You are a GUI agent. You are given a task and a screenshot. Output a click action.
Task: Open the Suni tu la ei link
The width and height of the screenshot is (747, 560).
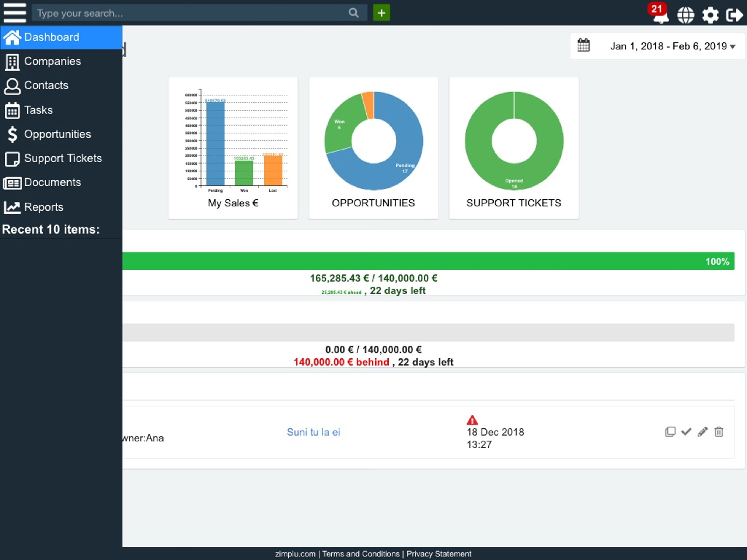[313, 432]
